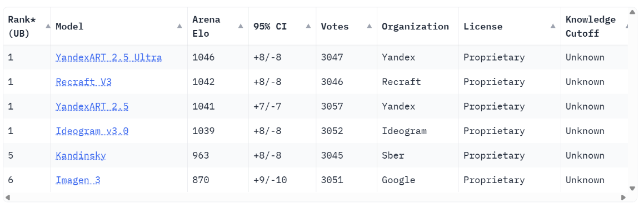644x207 pixels.
Task: Sort by License arrow icon
Action: point(553,26)
